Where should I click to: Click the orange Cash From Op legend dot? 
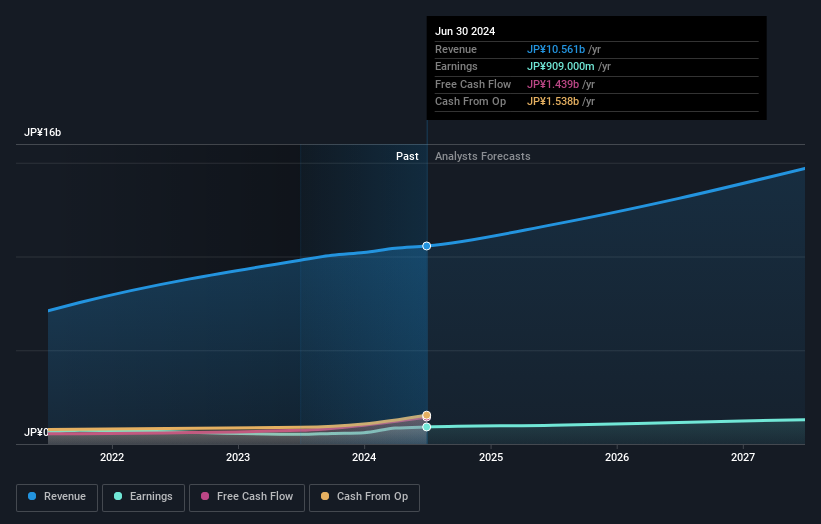point(325,496)
